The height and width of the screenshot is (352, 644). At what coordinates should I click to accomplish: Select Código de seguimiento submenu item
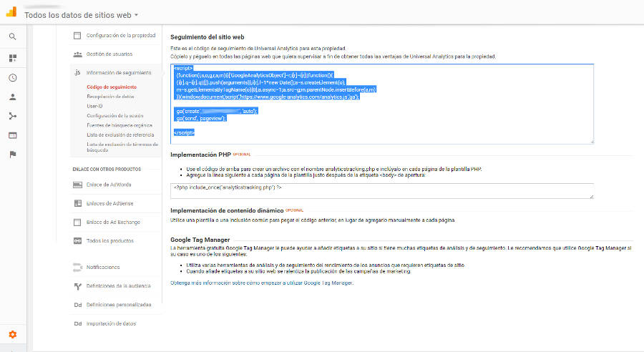(x=112, y=87)
